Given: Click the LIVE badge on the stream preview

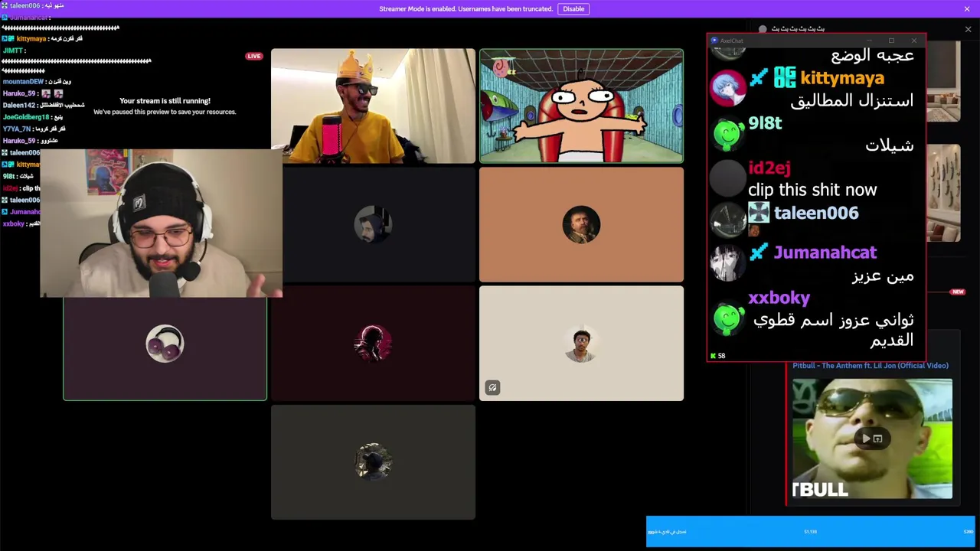Looking at the screenshot, I should [x=254, y=56].
